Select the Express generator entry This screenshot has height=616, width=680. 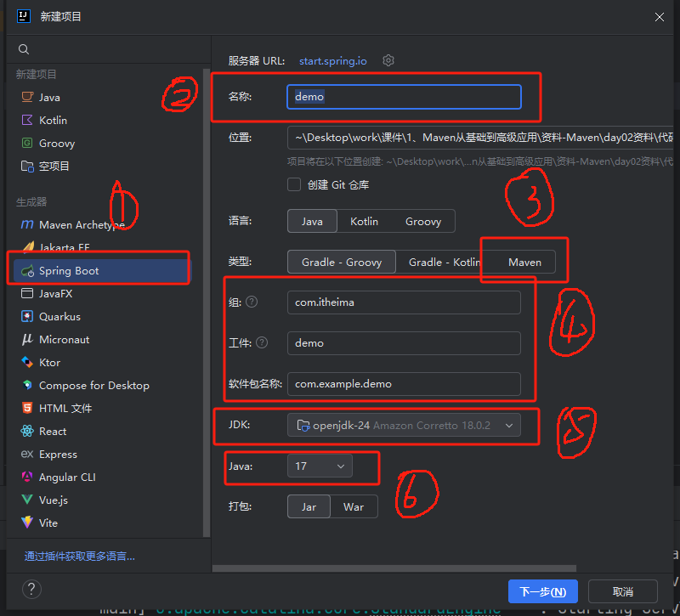pos(102,455)
